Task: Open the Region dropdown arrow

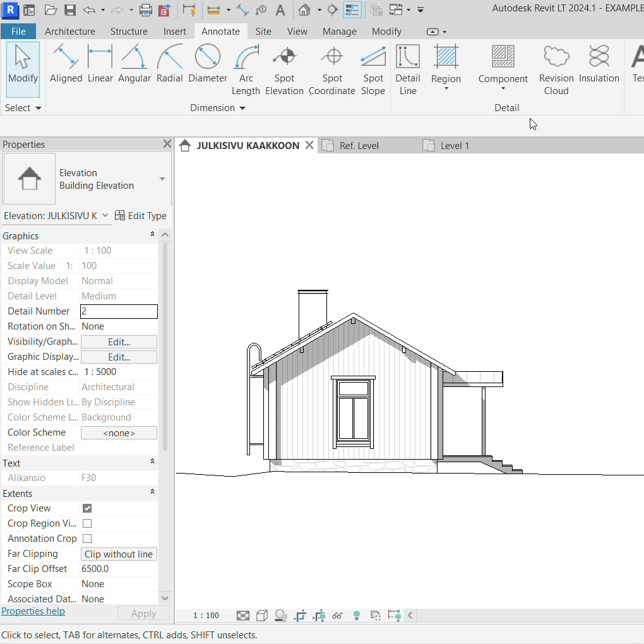Action: (446, 88)
